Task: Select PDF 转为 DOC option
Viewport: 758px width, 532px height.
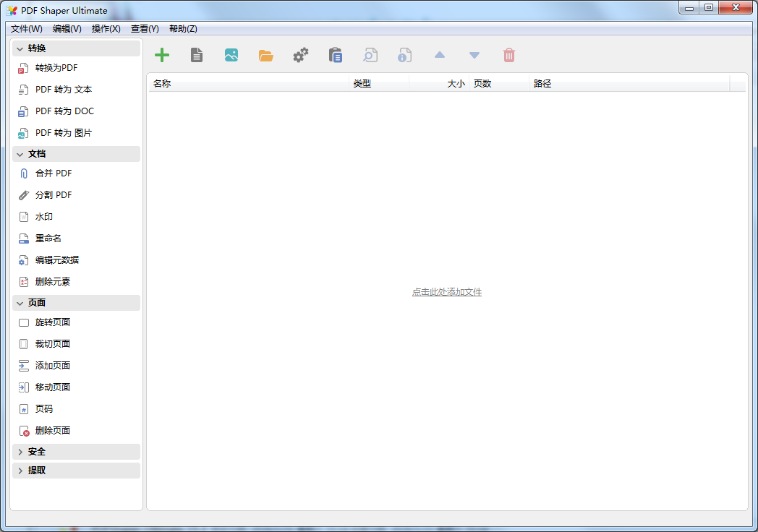Action: coord(64,111)
